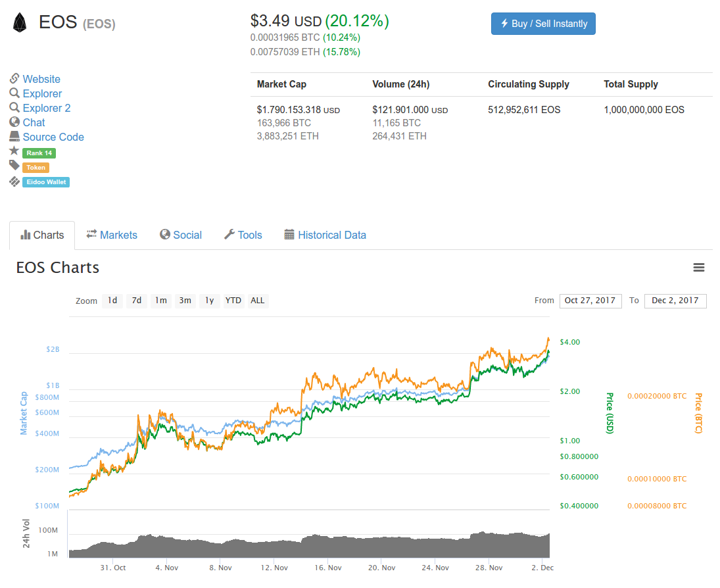Click the wallet icon beside Eidoo Wallet
The width and height of the screenshot is (720, 588).
pyautogui.click(x=14, y=182)
